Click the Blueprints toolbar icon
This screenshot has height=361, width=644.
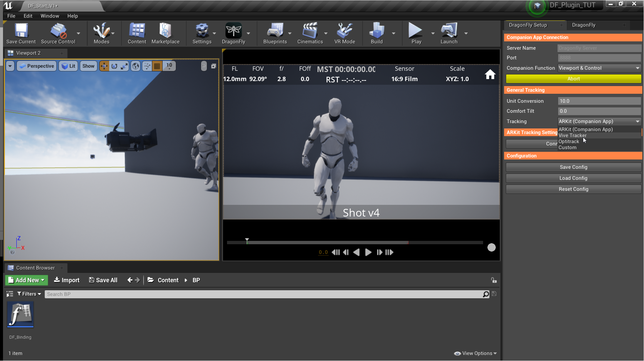(x=275, y=33)
